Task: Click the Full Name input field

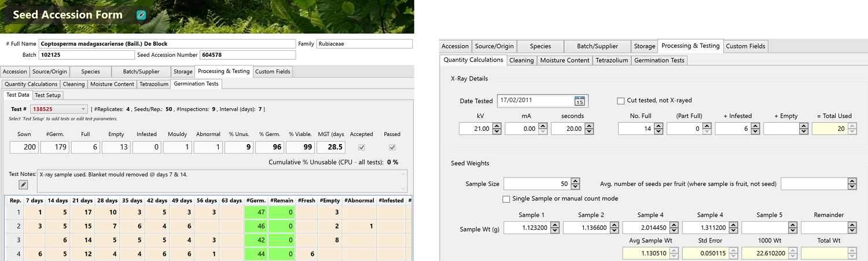Action: coord(167,44)
